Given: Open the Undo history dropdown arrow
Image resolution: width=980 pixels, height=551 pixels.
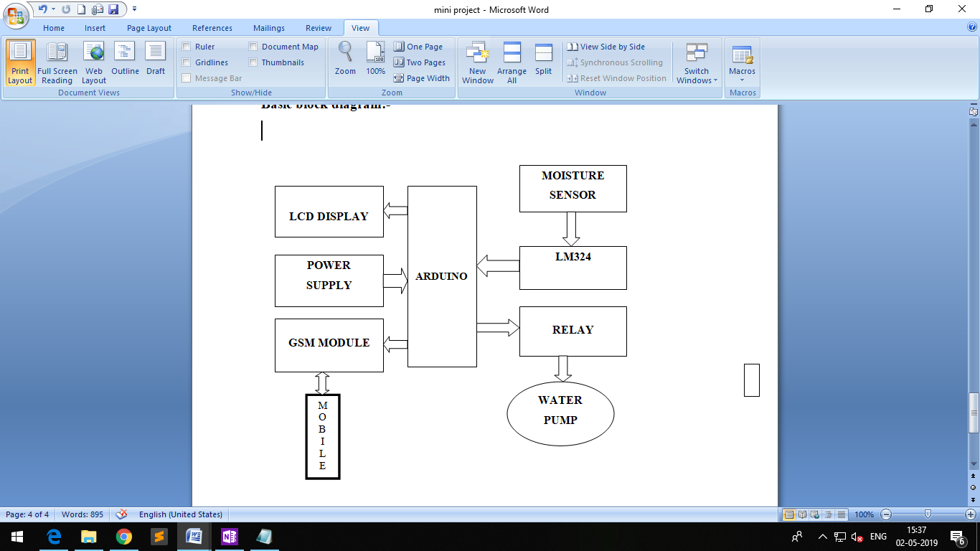Looking at the screenshot, I should (53, 9).
